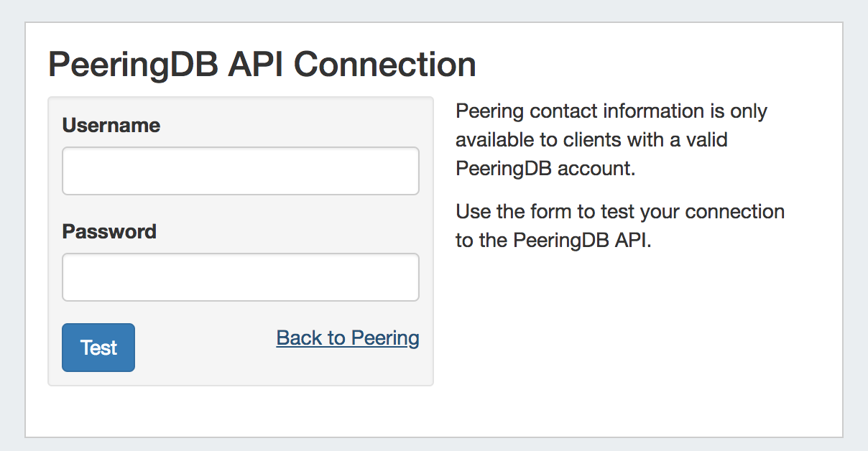Click the word 'form' in the description
Image resolution: width=868 pixels, height=451 pixels.
548,212
